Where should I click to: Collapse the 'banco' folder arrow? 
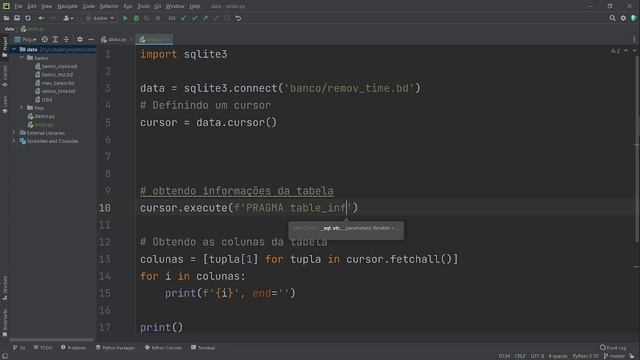[x=22, y=58]
